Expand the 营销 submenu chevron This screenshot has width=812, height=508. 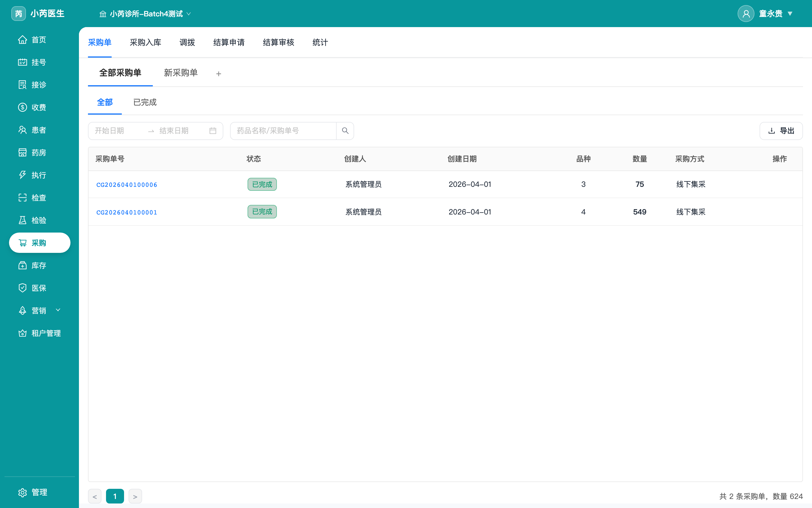(58, 310)
